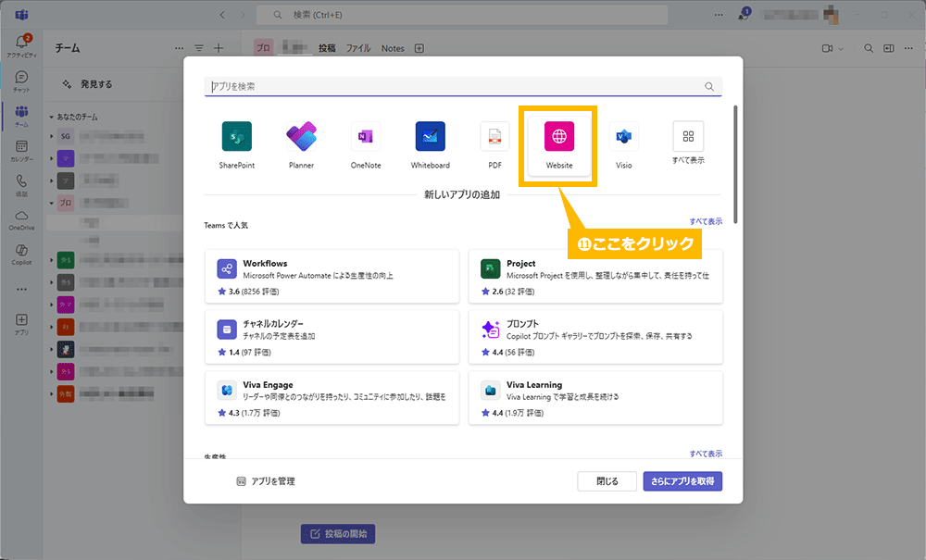926x560 pixels.
Task: Open Calls in the Teams sidebar
Action: [x=22, y=185]
